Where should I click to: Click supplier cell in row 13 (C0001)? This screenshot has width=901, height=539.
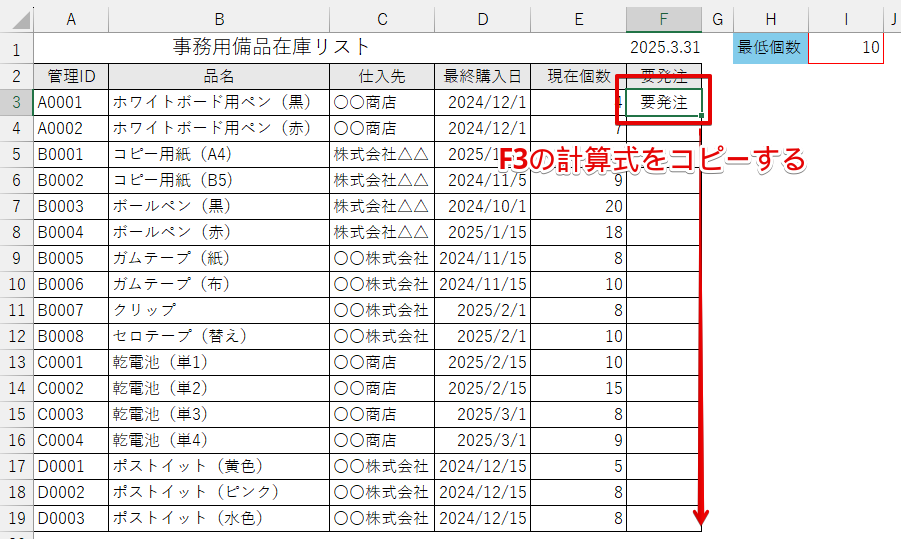coord(382,363)
